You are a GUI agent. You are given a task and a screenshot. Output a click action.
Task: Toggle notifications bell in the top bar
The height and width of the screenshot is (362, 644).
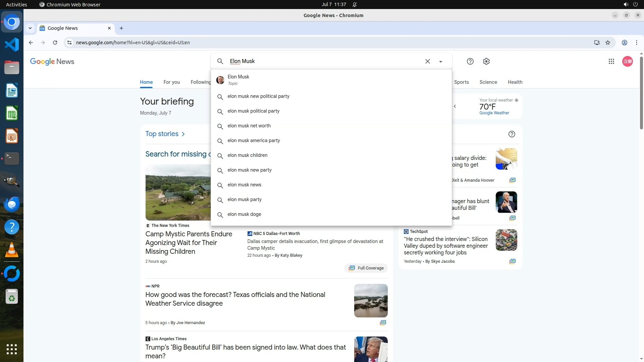(x=355, y=4)
